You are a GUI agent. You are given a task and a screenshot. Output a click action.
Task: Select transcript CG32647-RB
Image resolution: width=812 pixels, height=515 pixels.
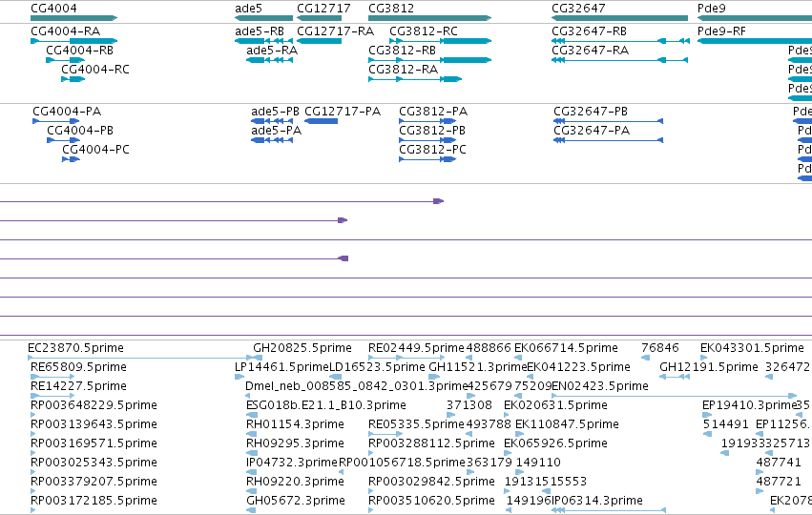pyautogui.click(x=590, y=31)
